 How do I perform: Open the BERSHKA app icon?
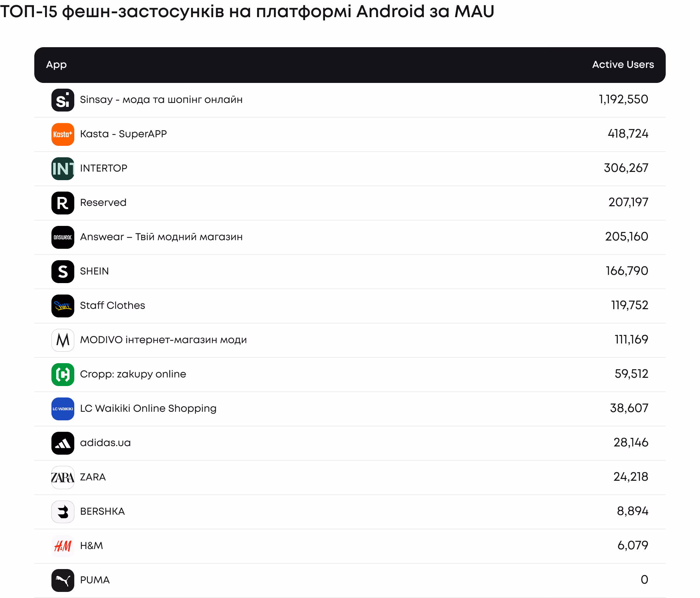point(63,512)
